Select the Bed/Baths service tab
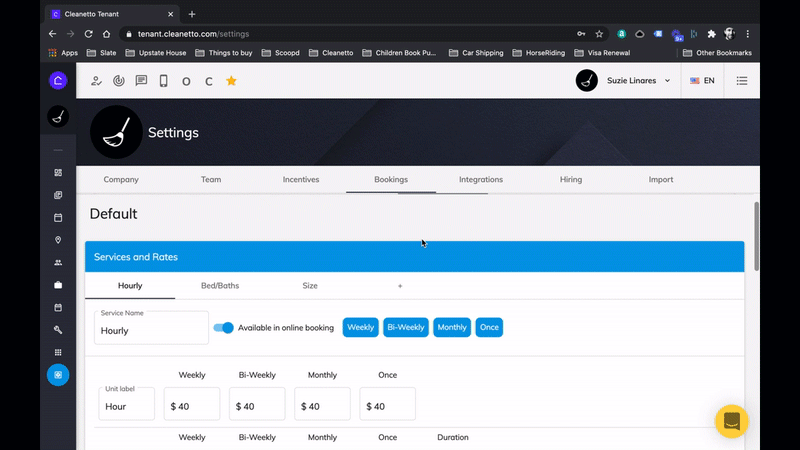Image resolution: width=800 pixels, height=450 pixels. [220, 286]
